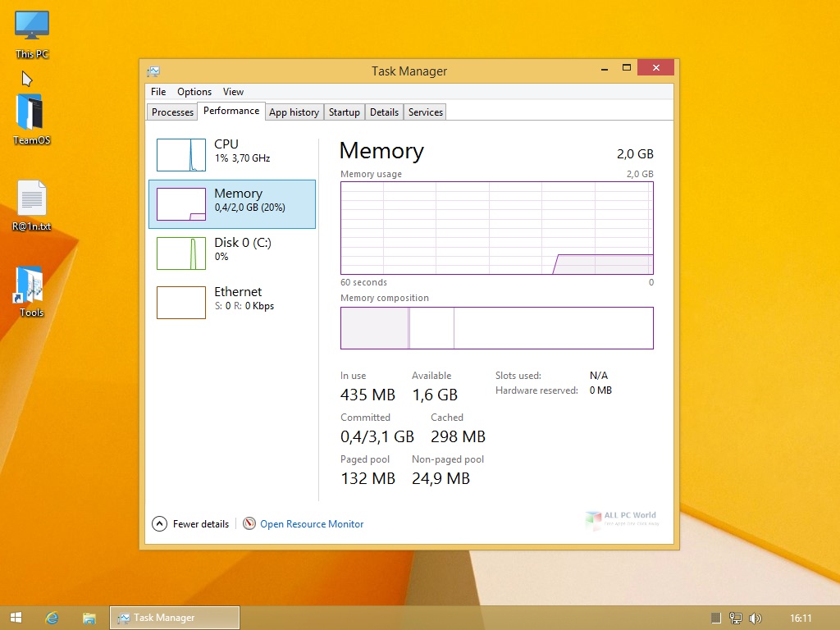Select the R@1n.txt file icon

click(x=32, y=205)
